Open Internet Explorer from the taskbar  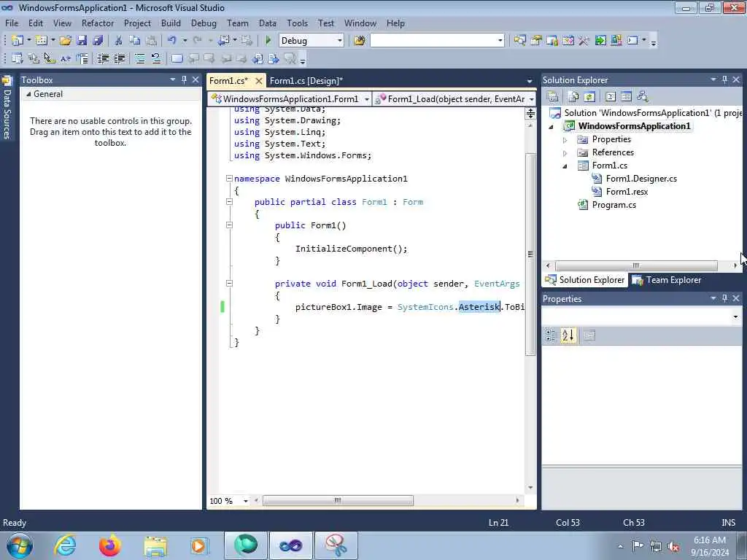[x=65, y=545]
